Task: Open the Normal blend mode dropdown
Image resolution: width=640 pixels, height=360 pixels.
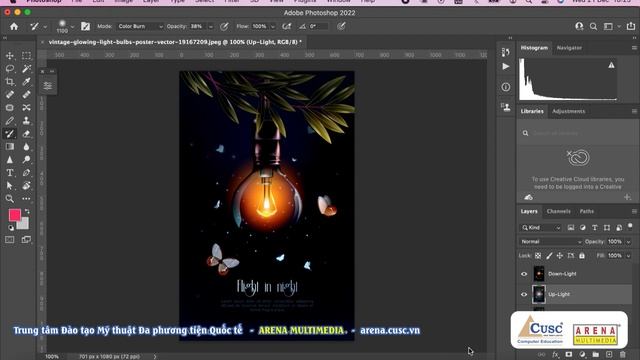Action: coord(551,242)
